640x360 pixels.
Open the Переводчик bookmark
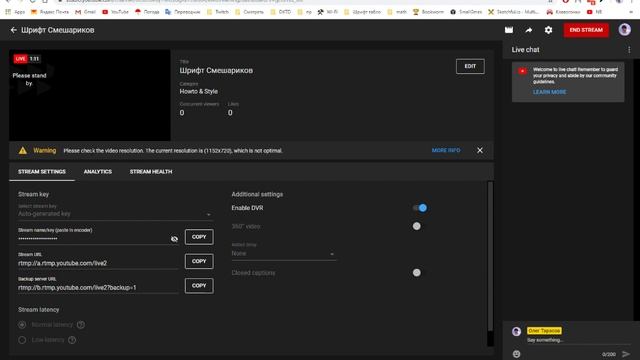pos(182,12)
